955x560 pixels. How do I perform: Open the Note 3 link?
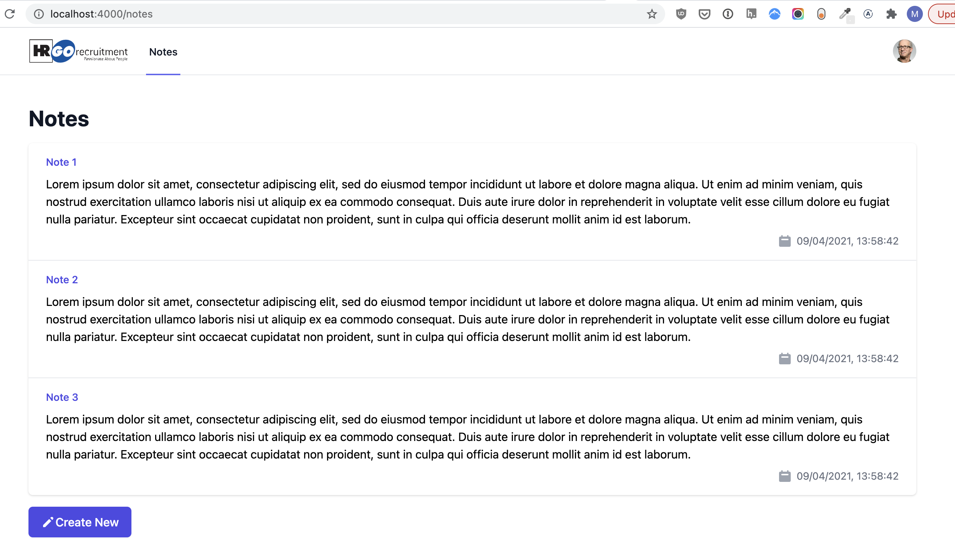(62, 397)
